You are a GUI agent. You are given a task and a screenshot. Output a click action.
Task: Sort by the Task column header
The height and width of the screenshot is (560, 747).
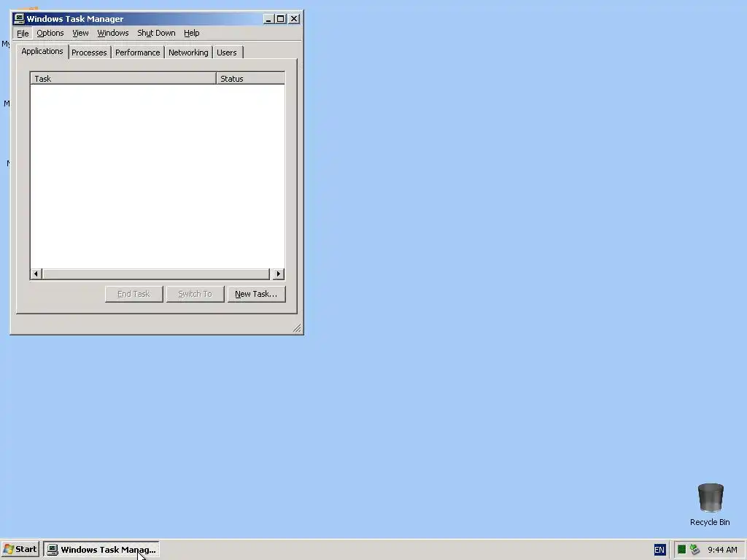click(x=123, y=79)
